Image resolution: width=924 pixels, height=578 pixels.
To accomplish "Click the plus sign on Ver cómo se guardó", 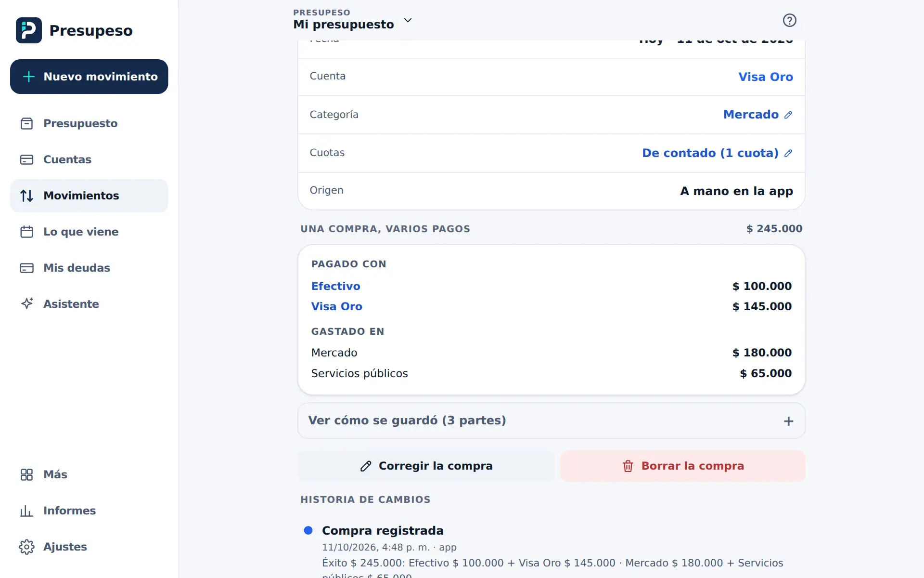I will pos(788,421).
